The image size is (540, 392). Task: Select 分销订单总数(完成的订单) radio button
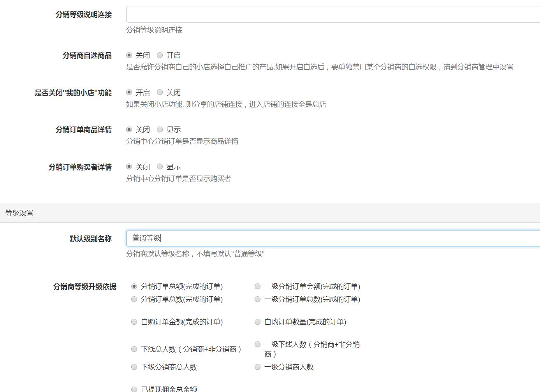tap(134, 299)
